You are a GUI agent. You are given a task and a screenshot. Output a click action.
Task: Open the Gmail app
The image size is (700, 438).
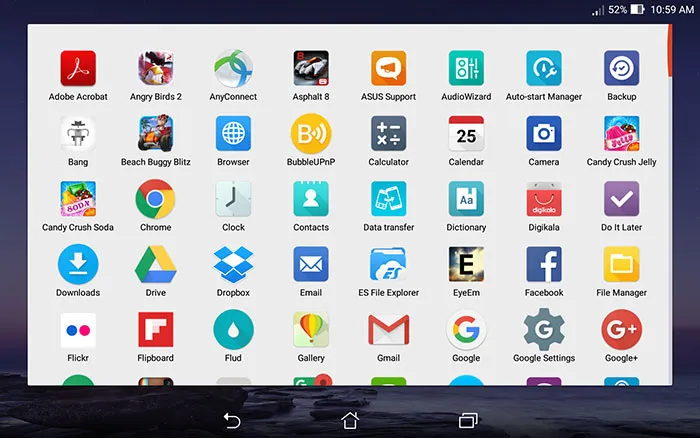(388, 330)
